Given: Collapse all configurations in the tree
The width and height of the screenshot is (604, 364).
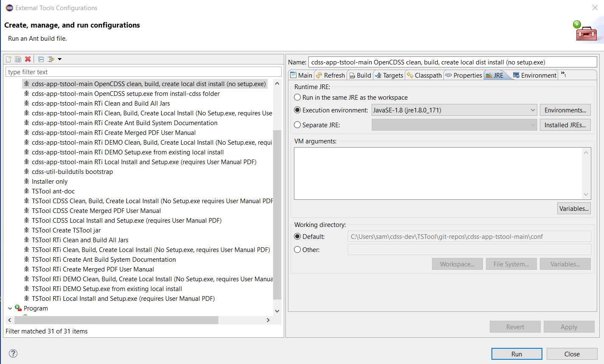Looking at the screenshot, I should coord(41,59).
